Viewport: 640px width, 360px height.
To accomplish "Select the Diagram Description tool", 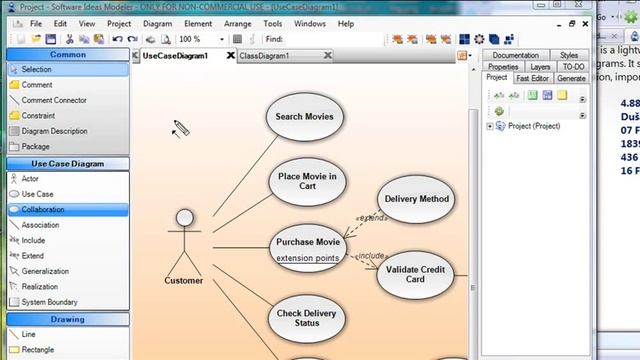I will (x=68, y=131).
